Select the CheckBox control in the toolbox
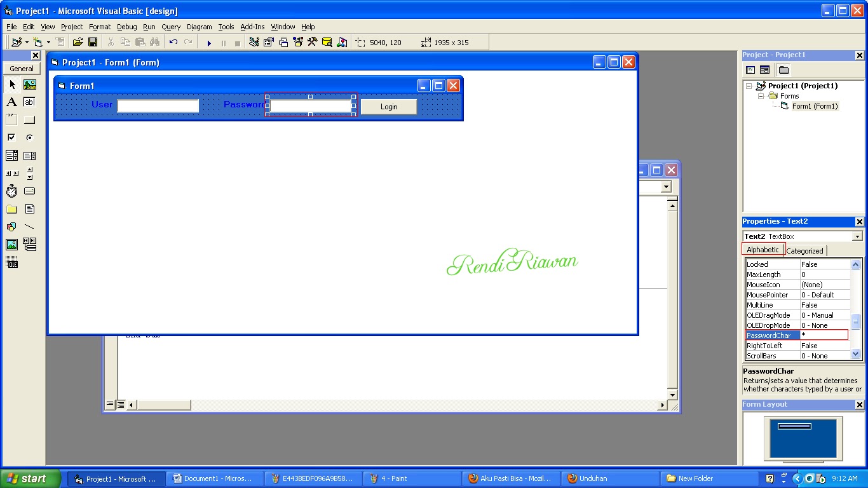The image size is (868, 488). 11,137
